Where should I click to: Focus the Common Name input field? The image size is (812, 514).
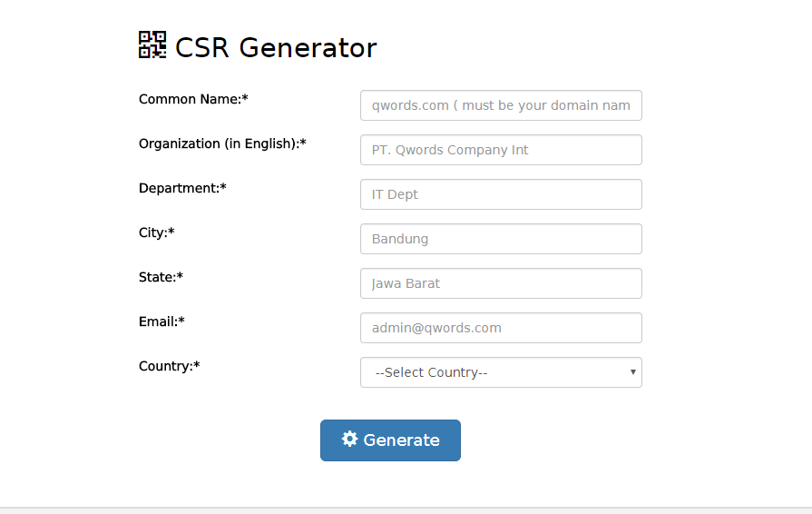point(501,105)
